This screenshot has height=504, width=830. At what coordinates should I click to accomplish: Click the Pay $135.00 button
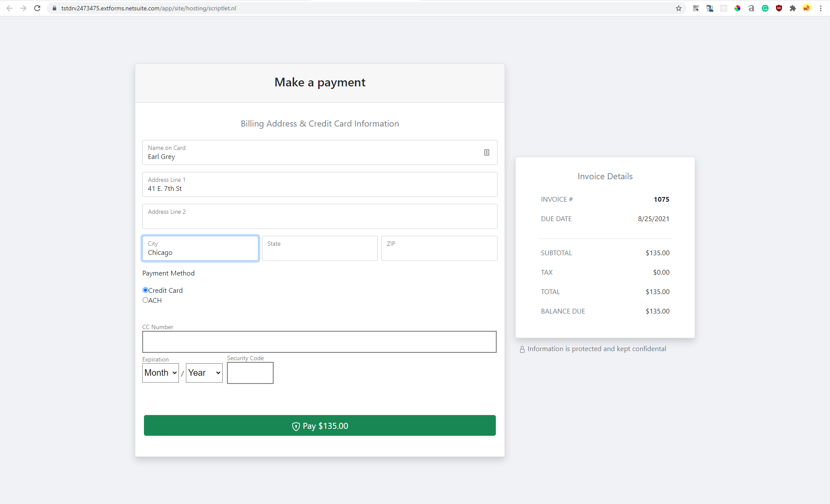tap(319, 425)
